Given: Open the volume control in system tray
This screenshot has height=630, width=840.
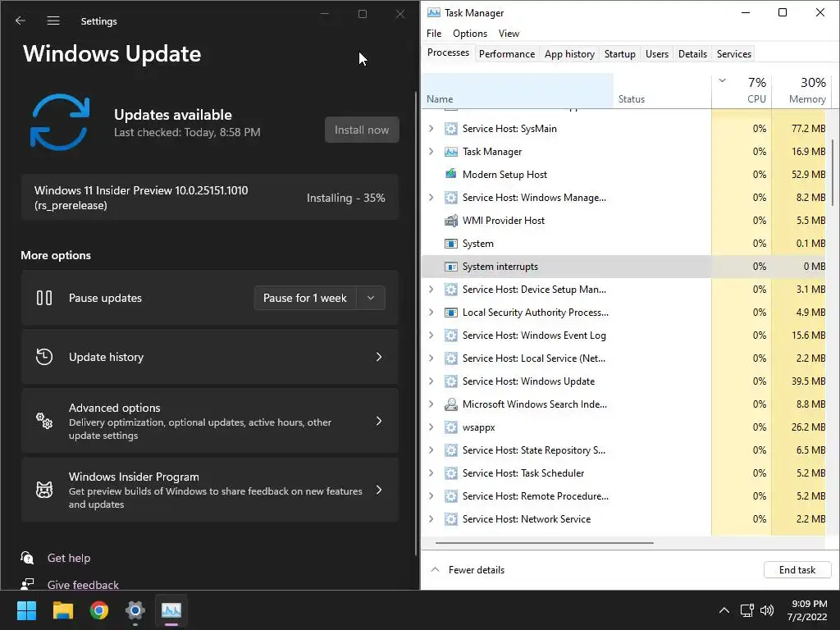Looking at the screenshot, I should click(767, 610).
